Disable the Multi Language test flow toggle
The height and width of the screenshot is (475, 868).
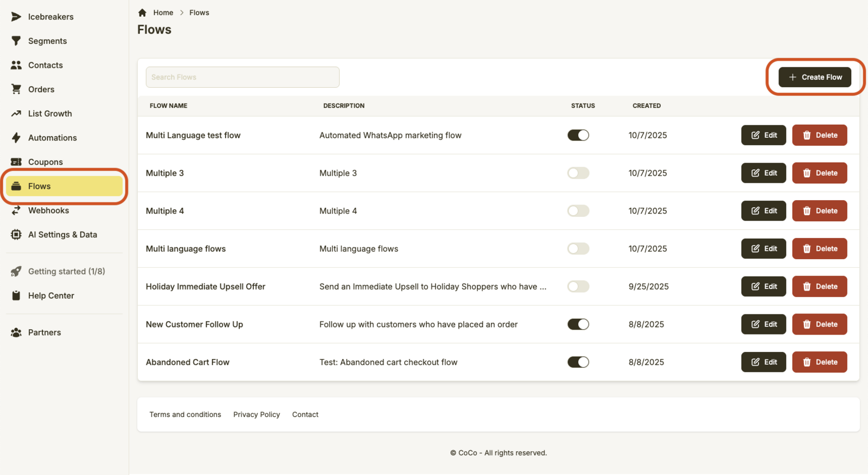578,136
